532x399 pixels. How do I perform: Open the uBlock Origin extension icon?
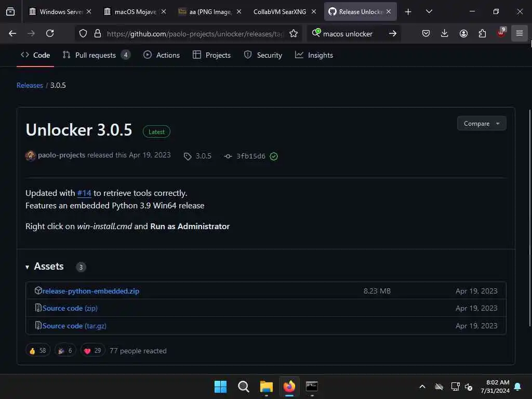(x=501, y=33)
